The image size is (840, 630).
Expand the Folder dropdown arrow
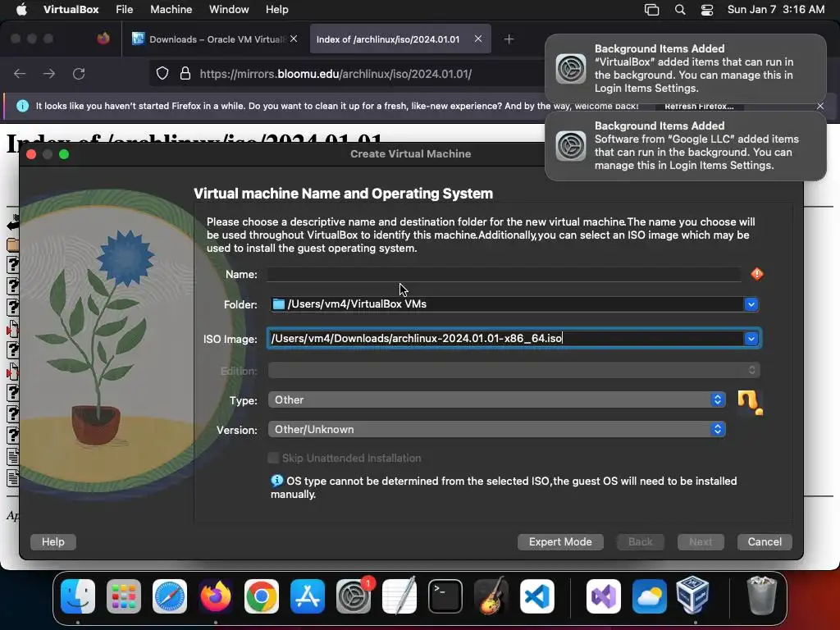pos(751,304)
